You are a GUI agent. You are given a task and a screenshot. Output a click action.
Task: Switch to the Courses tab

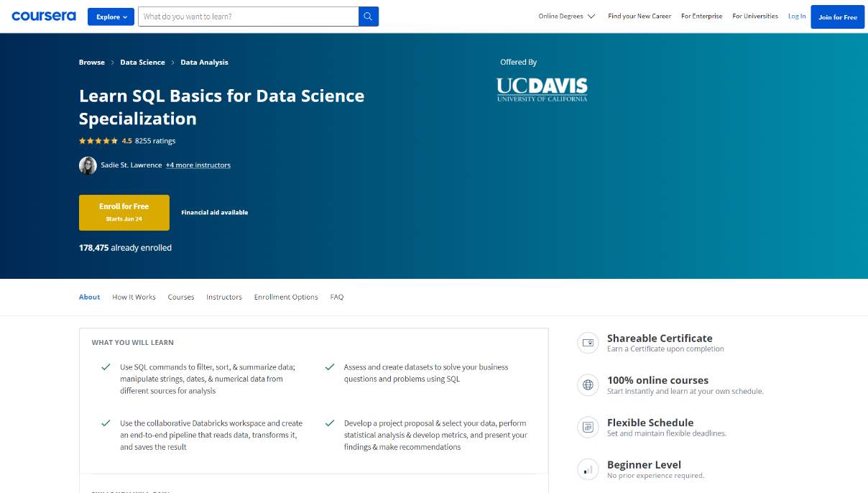coord(181,297)
